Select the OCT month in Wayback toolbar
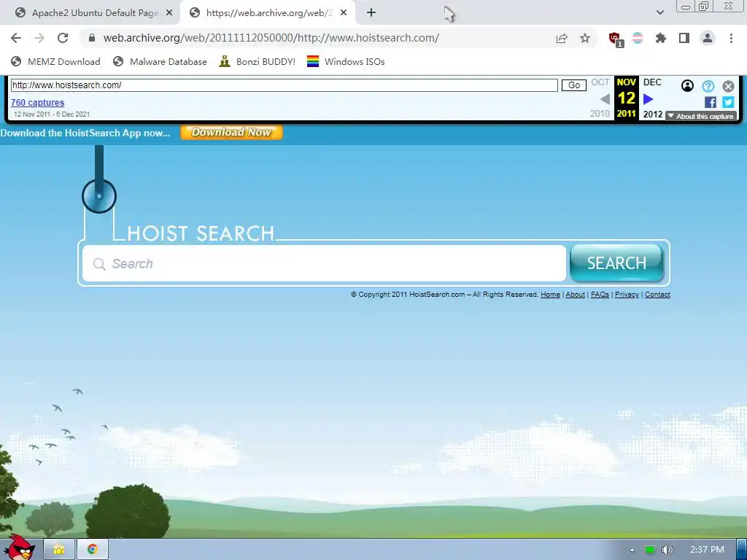747x560 pixels. tap(600, 82)
